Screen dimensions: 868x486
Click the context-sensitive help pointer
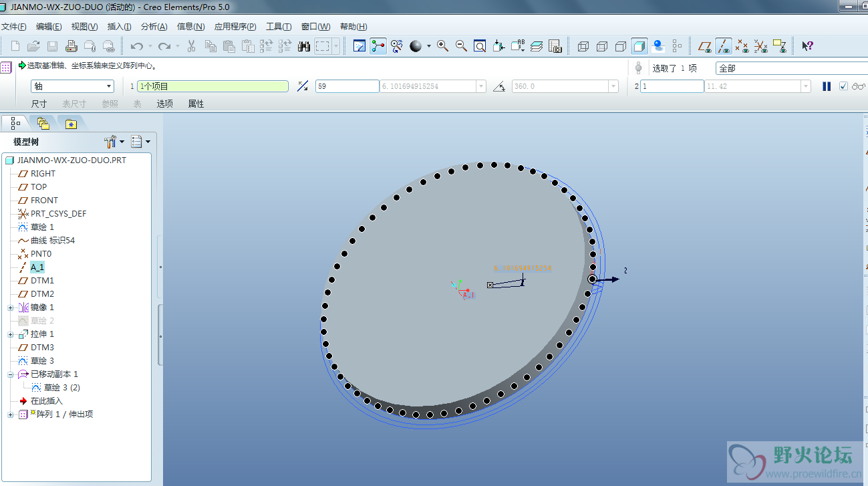tap(807, 46)
